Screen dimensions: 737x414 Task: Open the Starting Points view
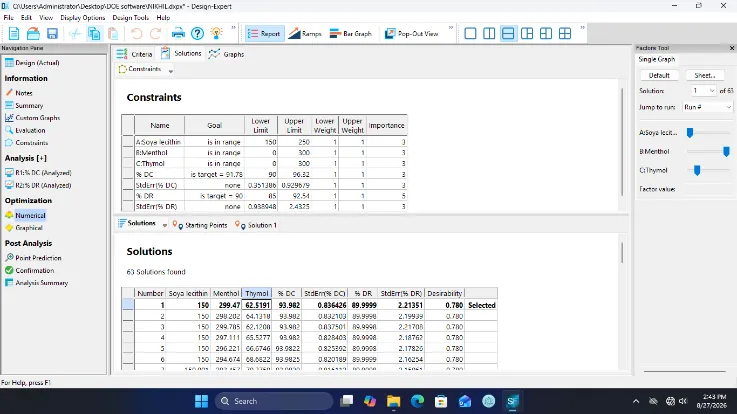(200, 225)
